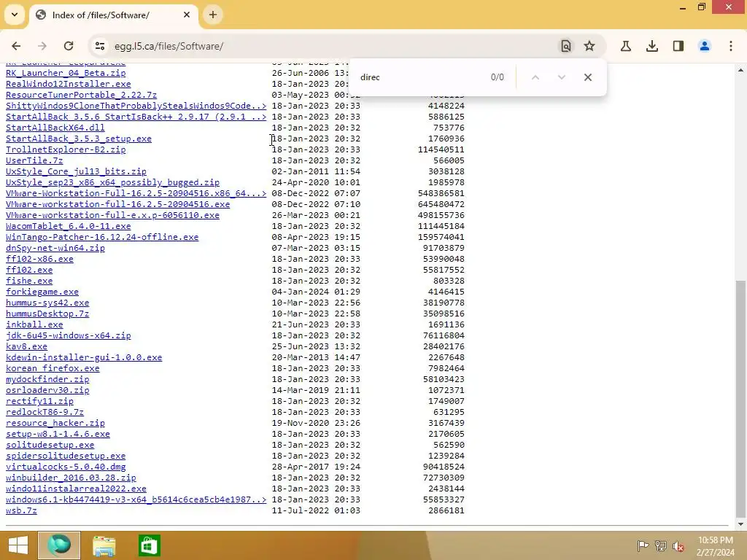Toggle the browser side panel icon

point(678,46)
